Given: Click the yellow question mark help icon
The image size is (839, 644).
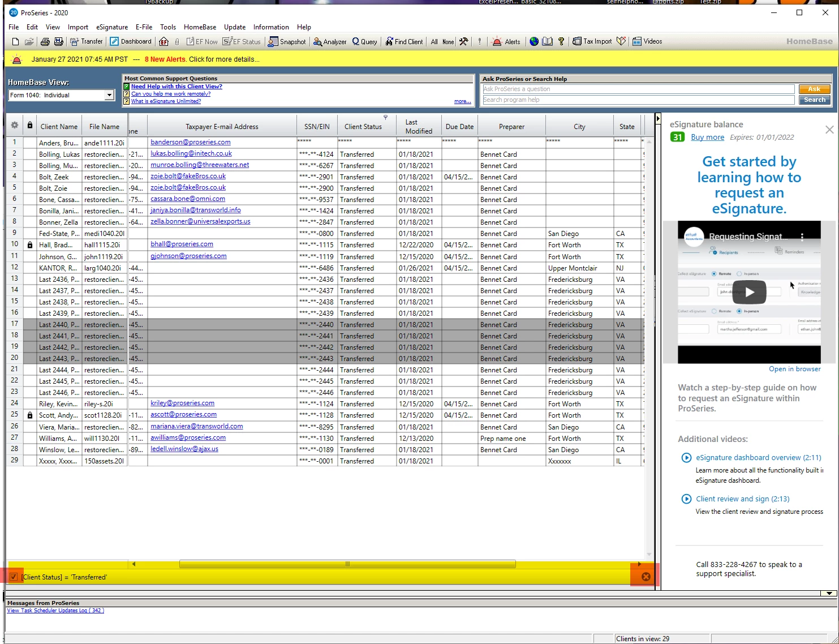Looking at the screenshot, I should coord(561,41).
